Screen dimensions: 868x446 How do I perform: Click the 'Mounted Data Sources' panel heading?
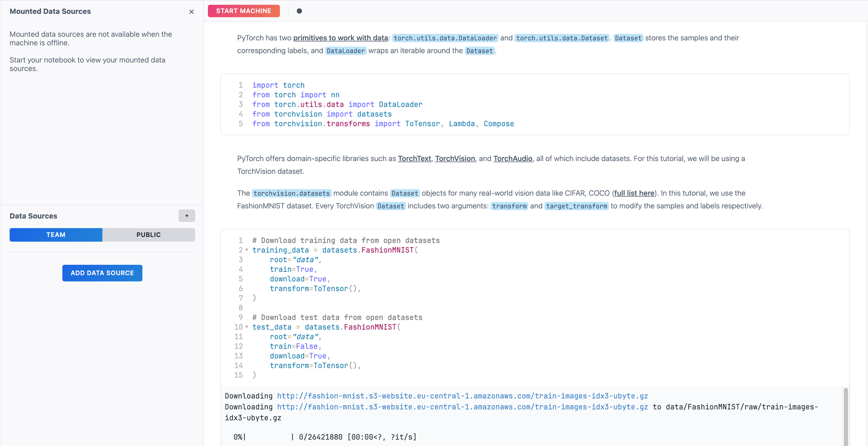(x=50, y=11)
